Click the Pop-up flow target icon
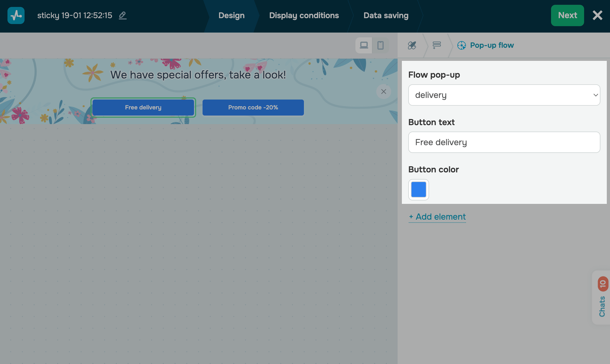 click(461, 45)
